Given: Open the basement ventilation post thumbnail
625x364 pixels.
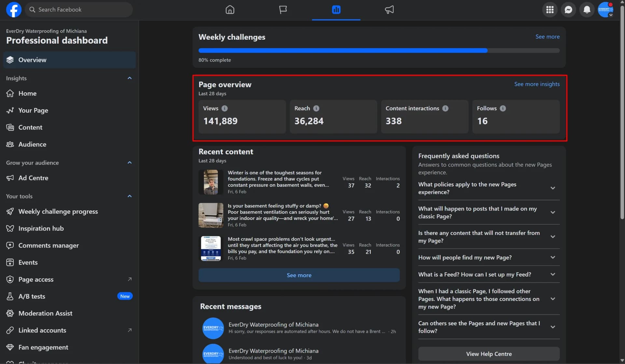Looking at the screenshot, I should click(x=211, y=215).
